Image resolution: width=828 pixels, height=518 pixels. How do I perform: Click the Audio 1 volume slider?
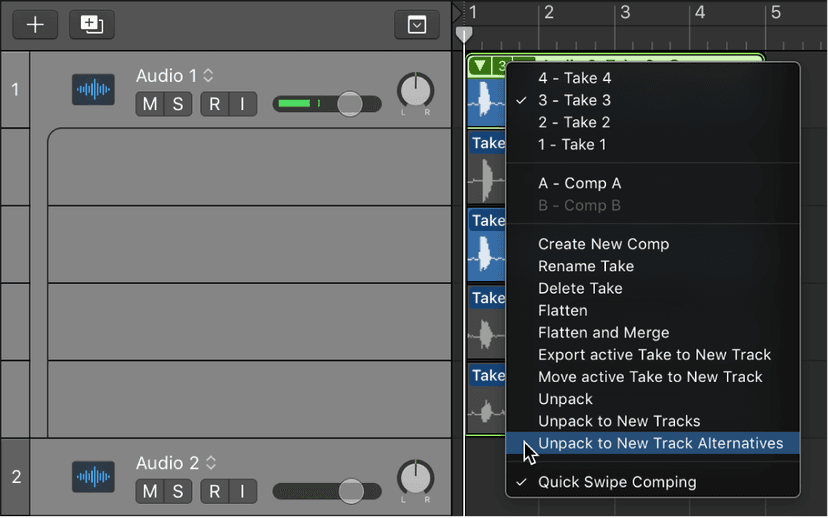pos(327,103)
